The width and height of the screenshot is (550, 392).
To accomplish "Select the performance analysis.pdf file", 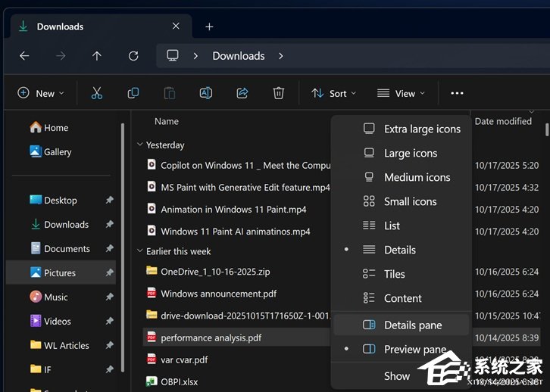I will click(x=211, y=338).
